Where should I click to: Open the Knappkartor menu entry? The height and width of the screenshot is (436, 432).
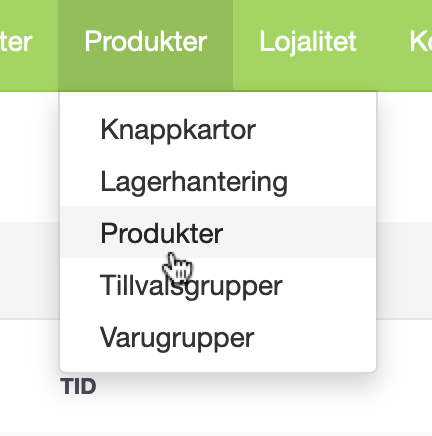(218, 129)
